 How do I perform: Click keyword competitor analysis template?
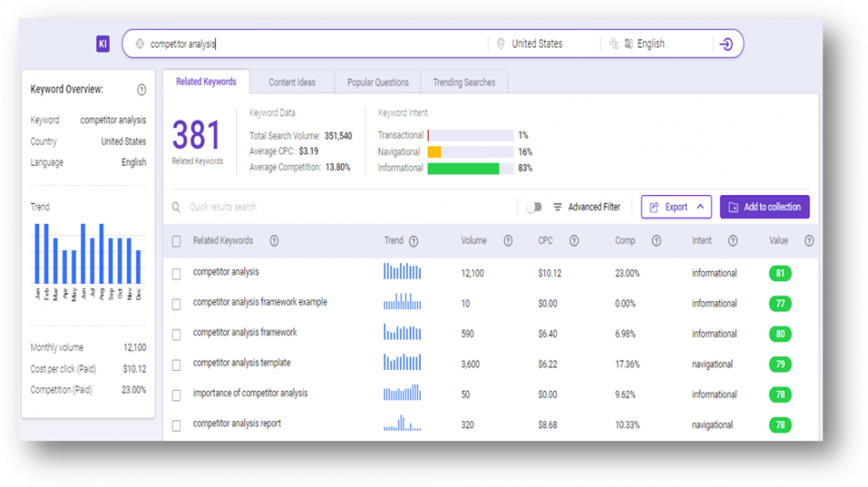tap(241, 363)
